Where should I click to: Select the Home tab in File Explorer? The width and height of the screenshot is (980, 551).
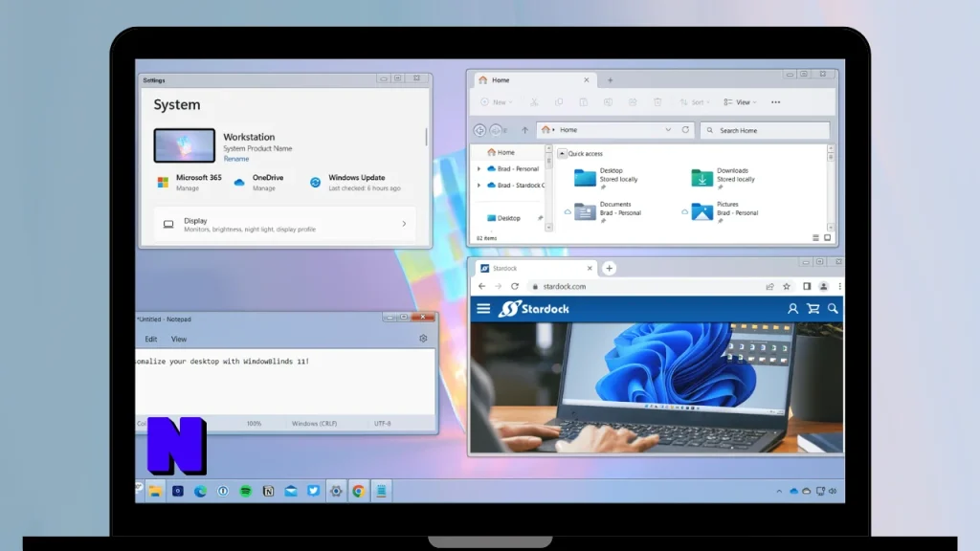[532, 80]
